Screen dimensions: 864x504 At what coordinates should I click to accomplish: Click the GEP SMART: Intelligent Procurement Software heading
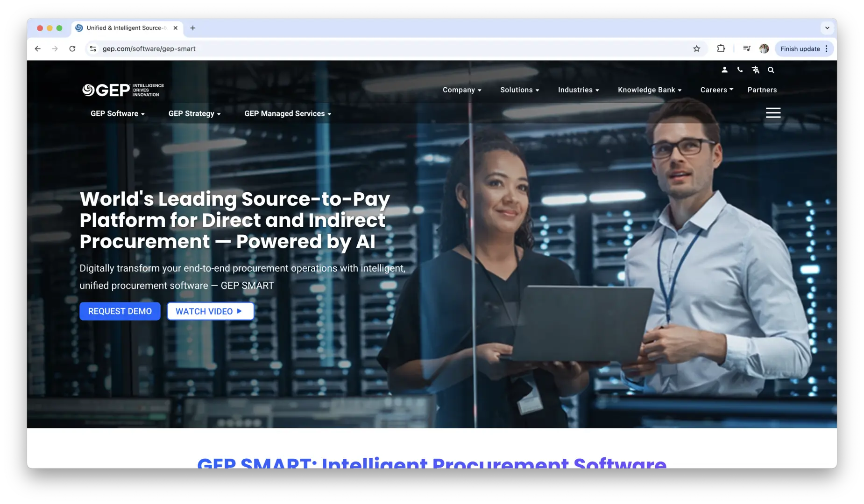(432, 462)
